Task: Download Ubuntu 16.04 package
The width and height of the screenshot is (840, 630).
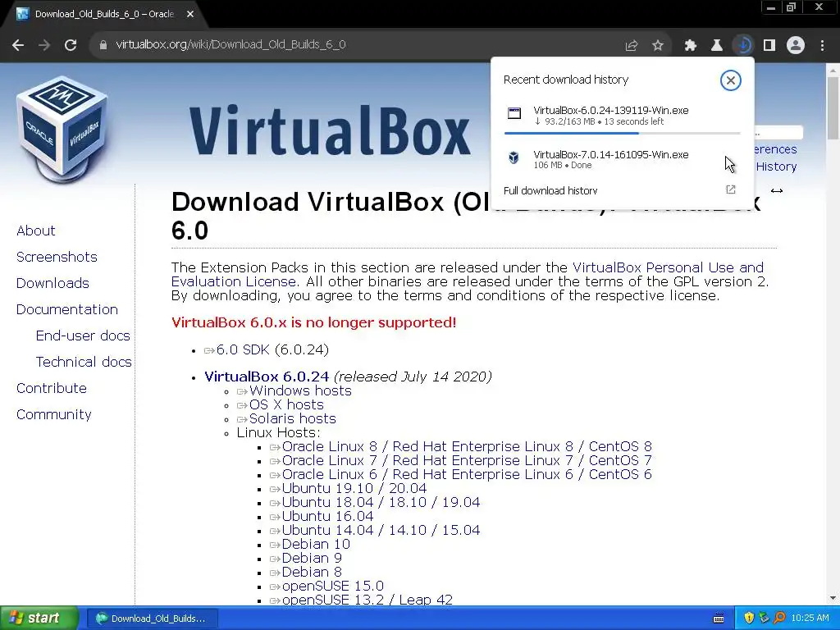Action: (327, 517)
